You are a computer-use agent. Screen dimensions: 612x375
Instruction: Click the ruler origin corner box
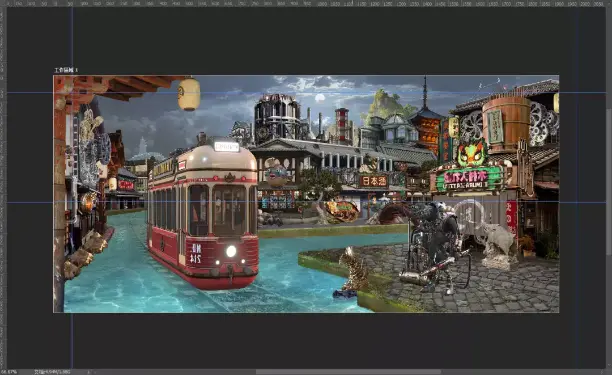coord(2,3)
